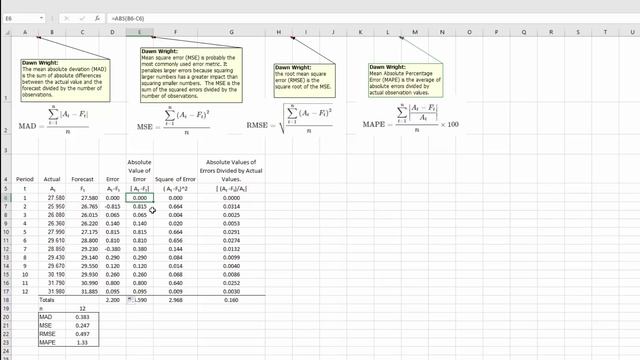
Task: Click percentage error value 0.0314
Action: (231, 207)
